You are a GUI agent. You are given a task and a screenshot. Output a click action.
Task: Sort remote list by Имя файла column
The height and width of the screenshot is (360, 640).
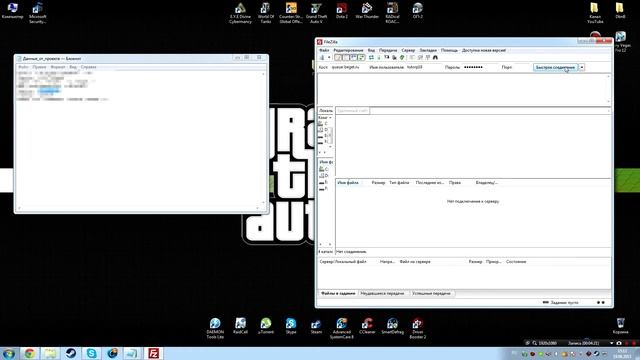tap(348, 183)
